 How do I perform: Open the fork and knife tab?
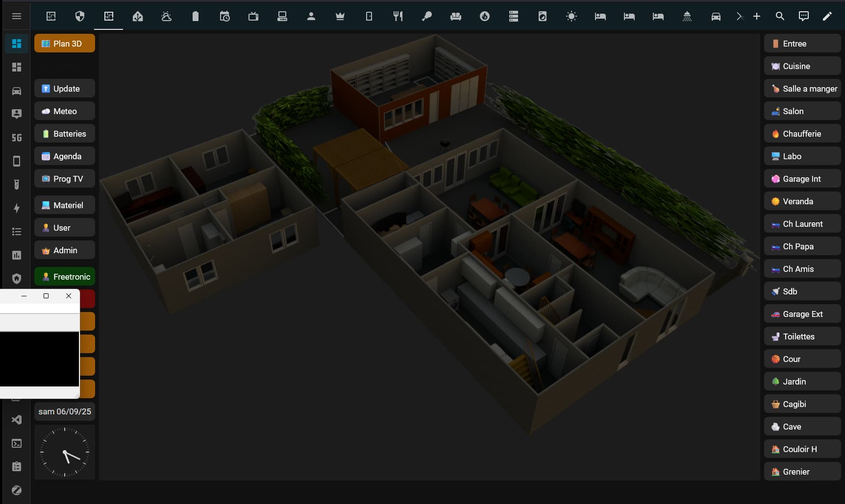click(x=398, y=16)
